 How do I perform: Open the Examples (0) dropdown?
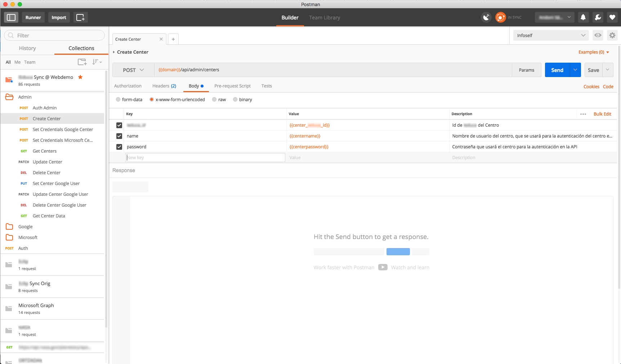594,52
